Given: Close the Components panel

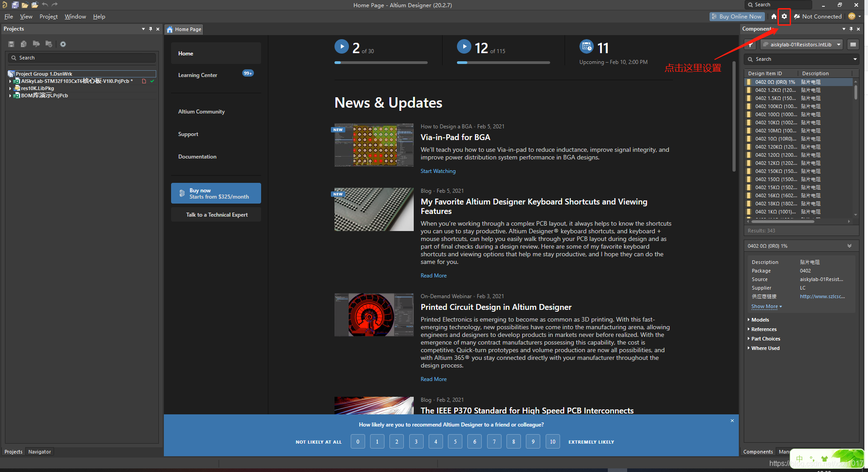Looking at the screenshot, I should 858,29.
